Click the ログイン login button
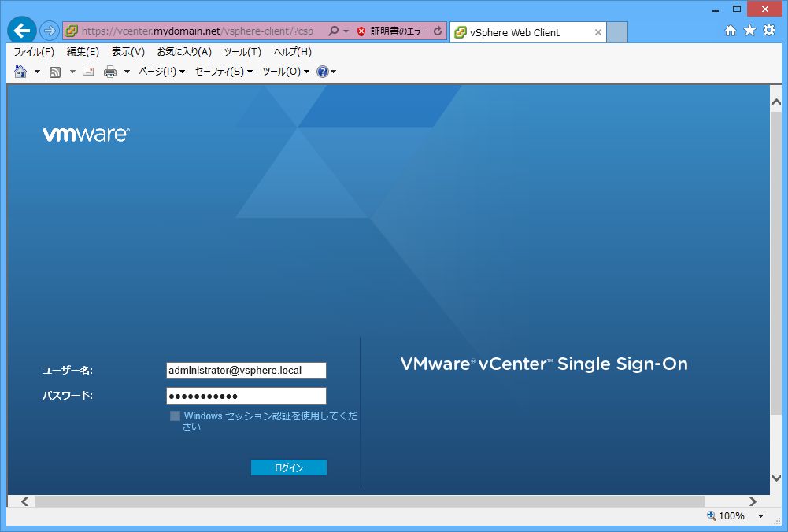Screen dimensions: 788x532 pos(289,467)
